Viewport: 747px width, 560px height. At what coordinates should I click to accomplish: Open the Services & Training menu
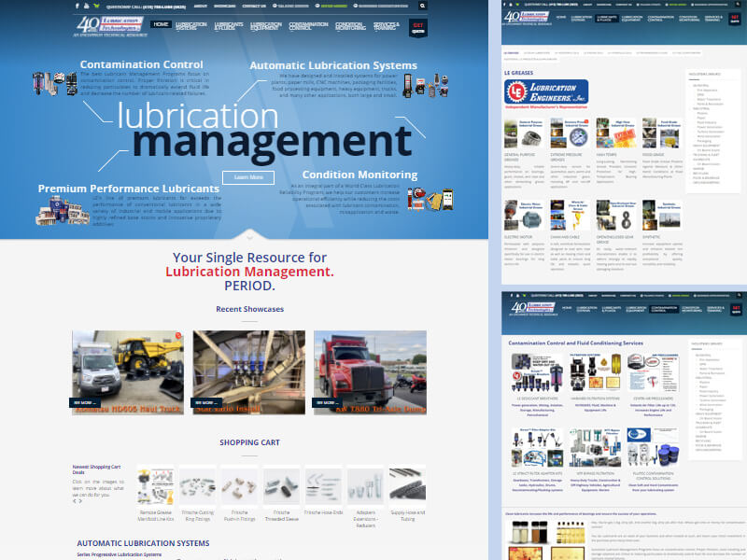pos(387,26)
